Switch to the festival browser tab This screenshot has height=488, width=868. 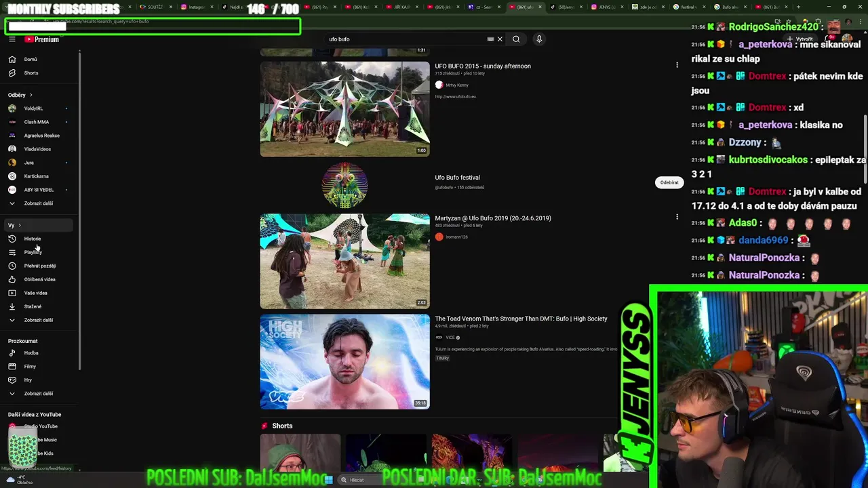(x=690, y=7)
